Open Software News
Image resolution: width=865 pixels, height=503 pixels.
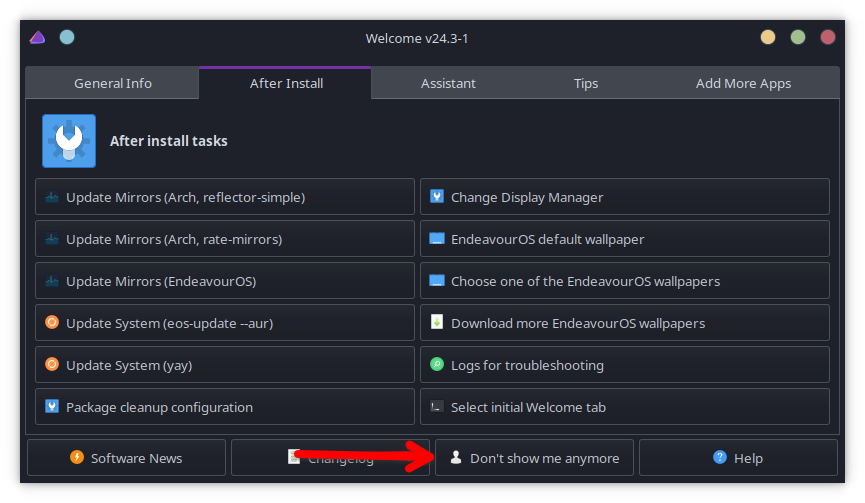tap(126, 458)
